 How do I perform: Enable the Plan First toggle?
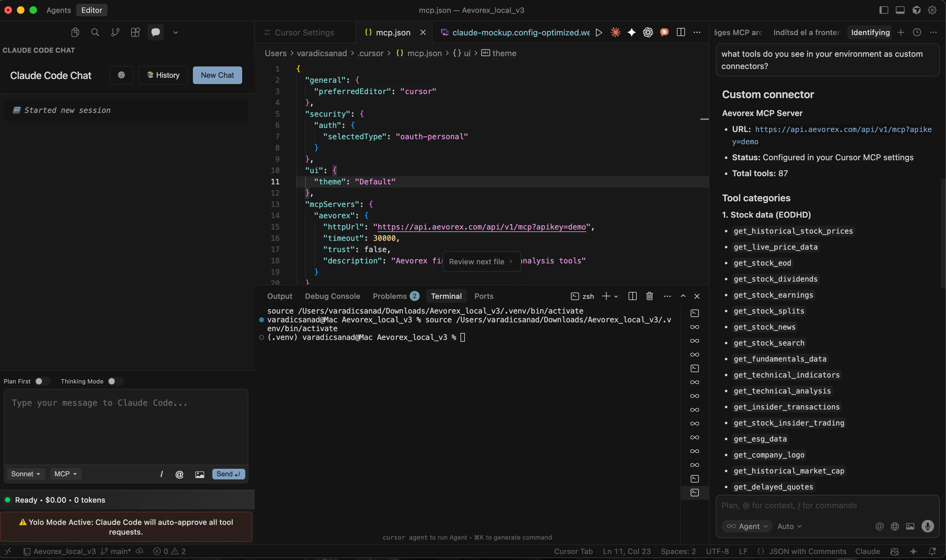42,381
